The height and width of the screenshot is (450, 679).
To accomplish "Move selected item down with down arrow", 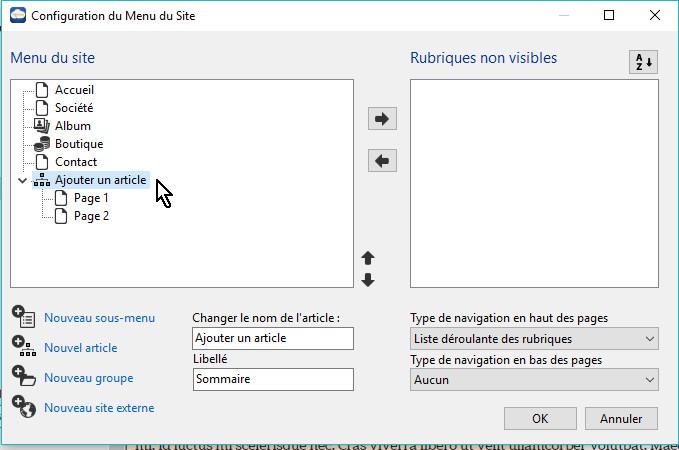I will click(x=368, y=280).
